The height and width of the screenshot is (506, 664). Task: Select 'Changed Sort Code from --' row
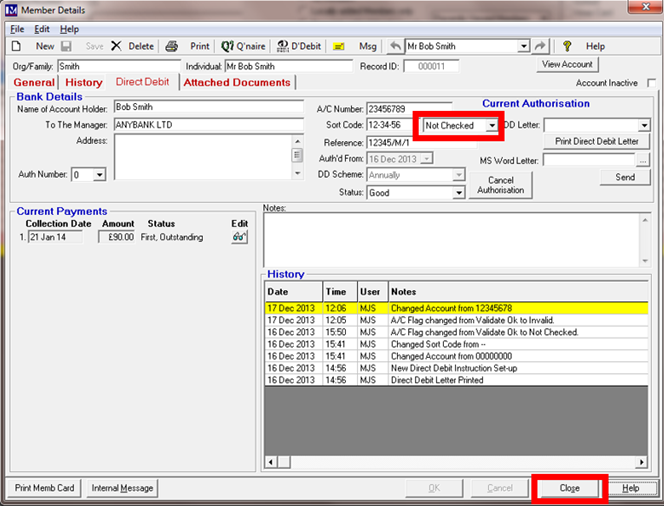click(456, 344)
